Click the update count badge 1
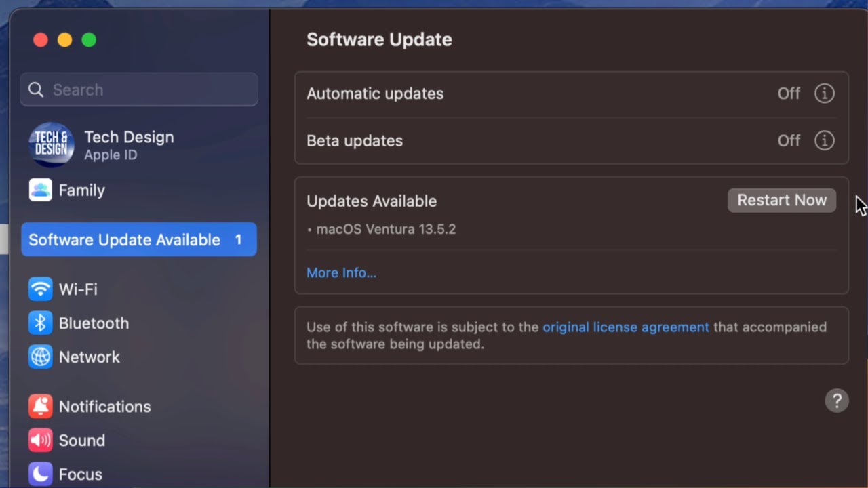This screenshot has height=488, width=868. click(238, 240)
